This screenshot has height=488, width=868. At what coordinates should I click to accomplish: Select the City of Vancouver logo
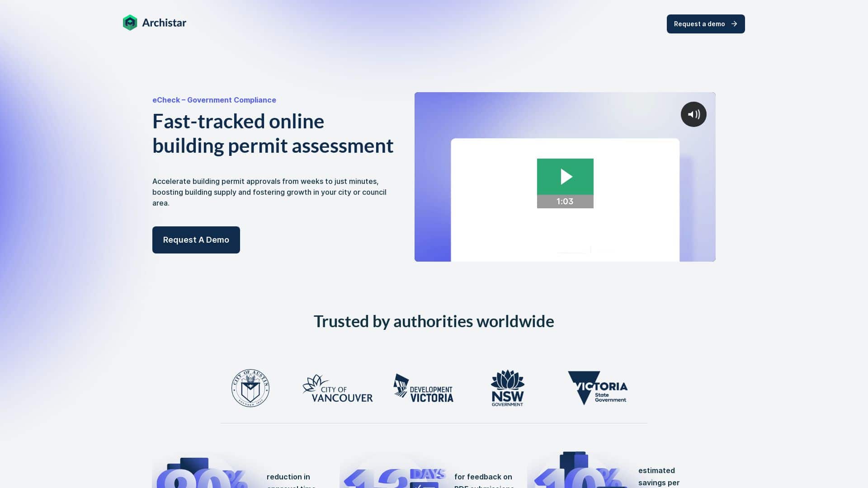(x=337, y=388)
